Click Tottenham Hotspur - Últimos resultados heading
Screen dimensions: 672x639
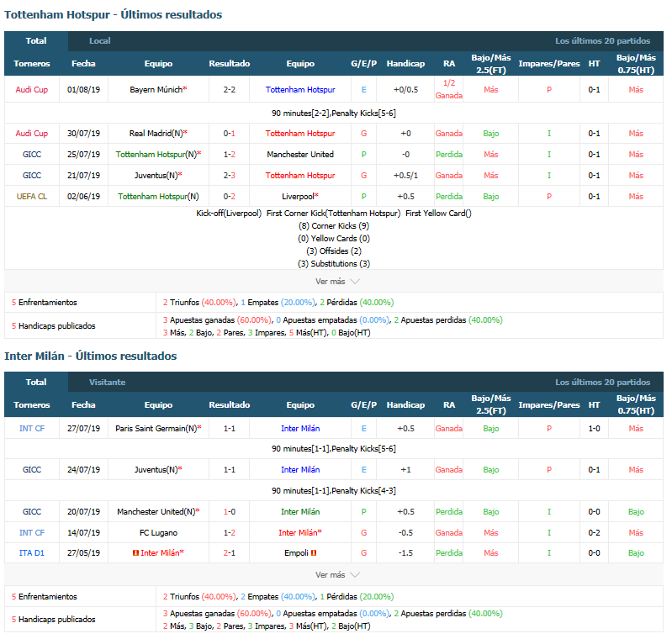click(114, 15)
